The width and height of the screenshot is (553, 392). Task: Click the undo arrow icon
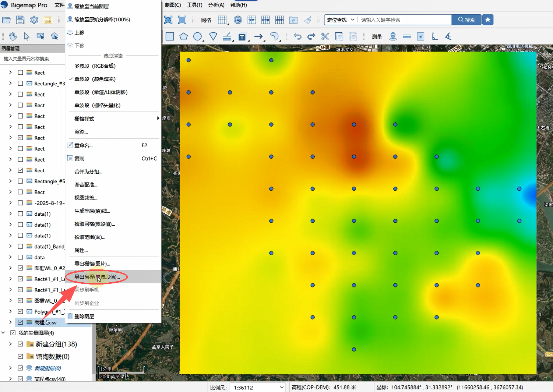pyautogui.click(x=297, y=36)
